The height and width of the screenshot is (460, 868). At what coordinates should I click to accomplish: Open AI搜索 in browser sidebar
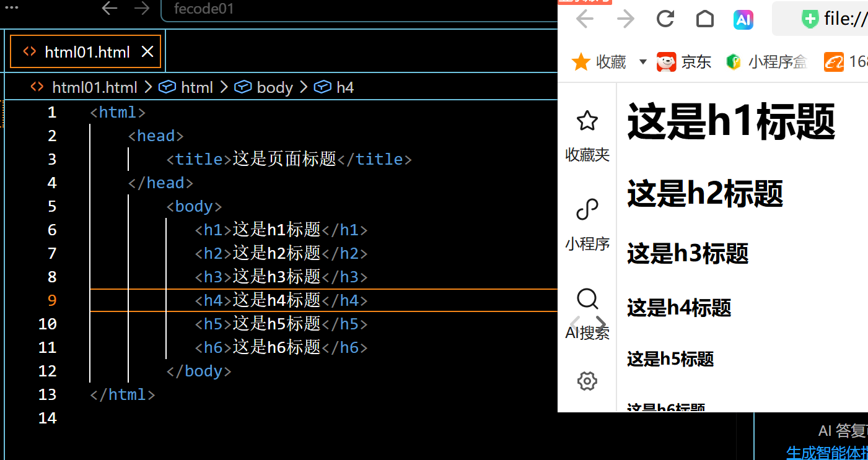[587, 315]
